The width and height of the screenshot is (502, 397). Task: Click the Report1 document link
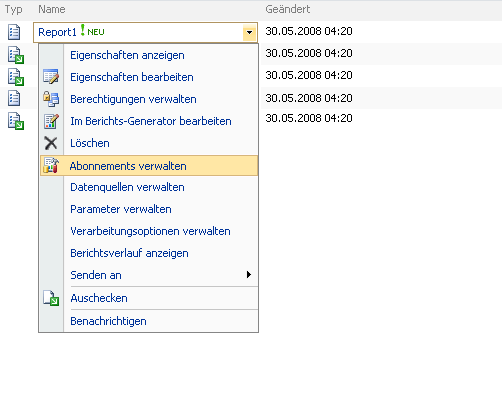[x=57, y=32]
